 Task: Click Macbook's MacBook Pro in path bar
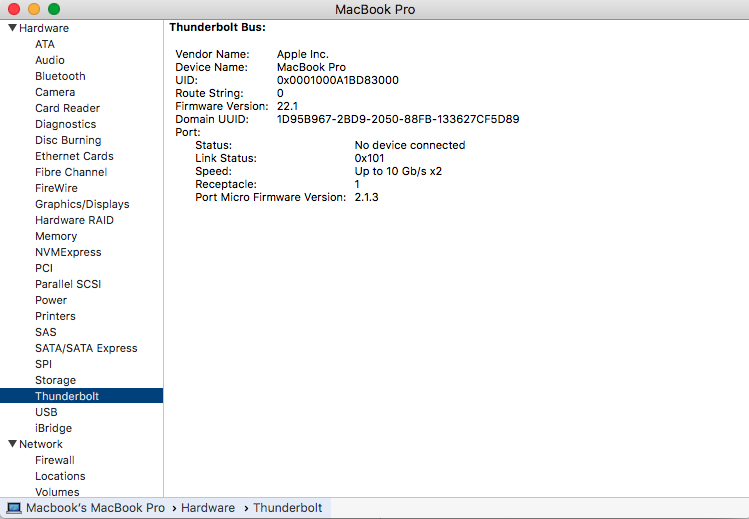[x=96, y=508]
